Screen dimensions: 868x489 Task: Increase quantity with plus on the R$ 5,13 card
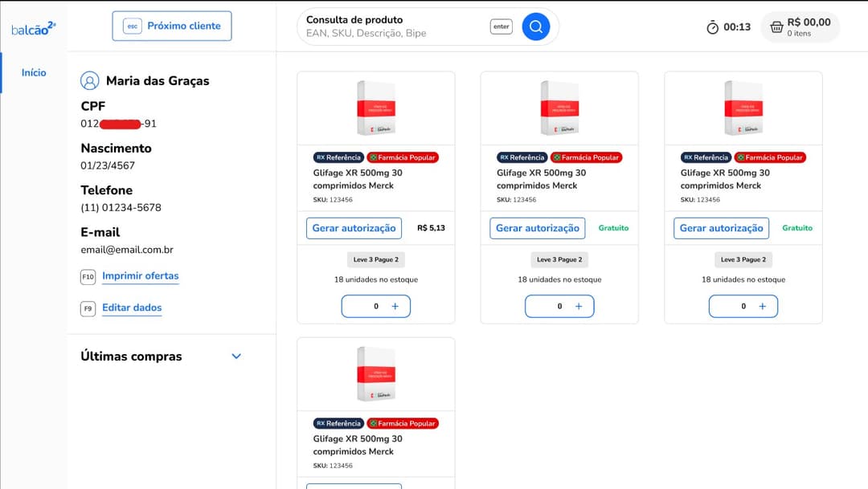[x=395, y=306]
